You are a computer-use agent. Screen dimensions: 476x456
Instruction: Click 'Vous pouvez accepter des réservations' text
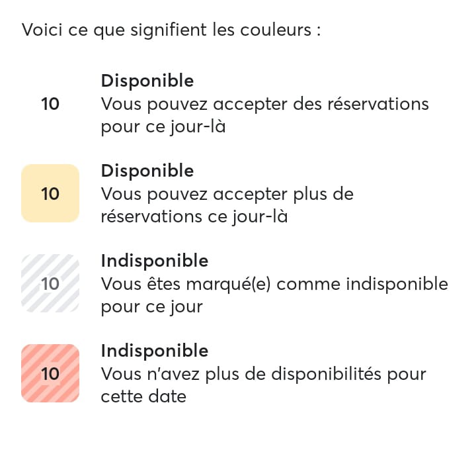[264, 105]
